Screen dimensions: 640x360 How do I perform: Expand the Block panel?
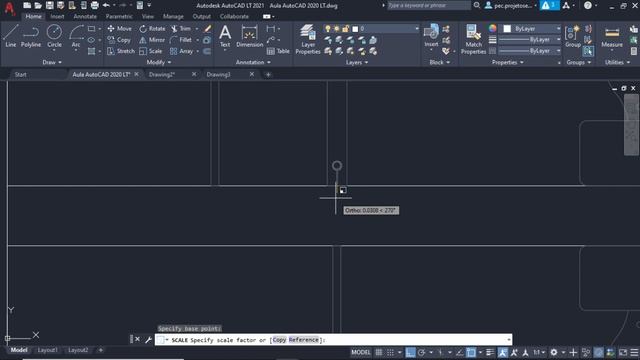(440, 62)
